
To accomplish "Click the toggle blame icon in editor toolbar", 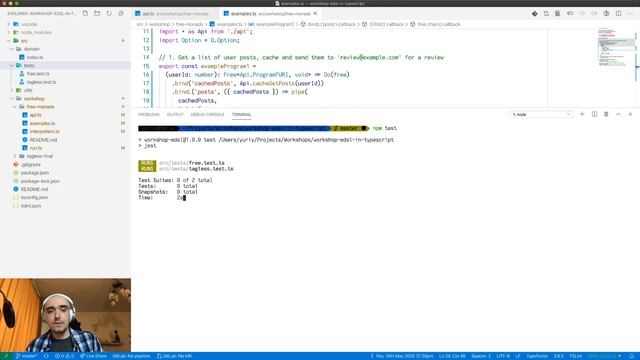I will (570, 13).
